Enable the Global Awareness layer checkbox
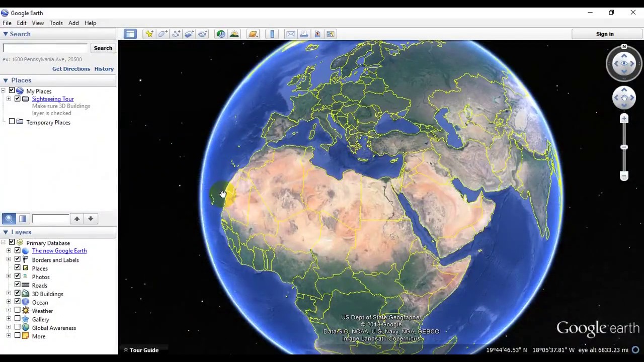Viewport: 644px width, 362px height. [17, 327]
